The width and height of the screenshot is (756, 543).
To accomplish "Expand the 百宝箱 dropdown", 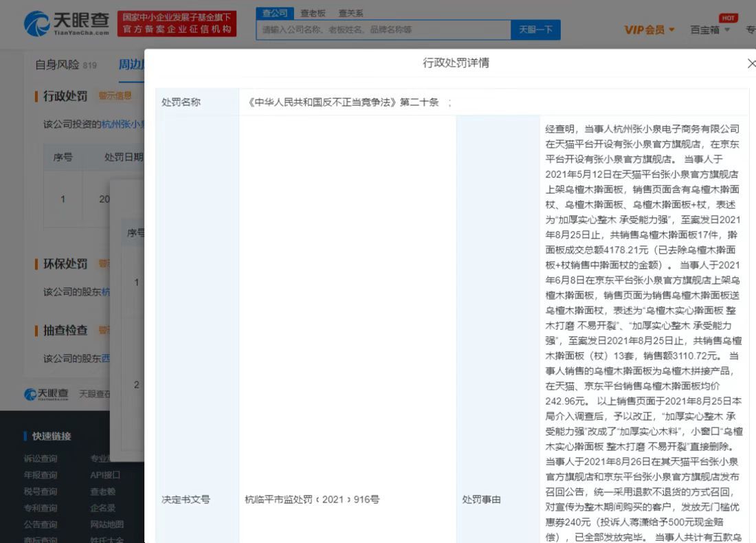I will tap(710, 30).
